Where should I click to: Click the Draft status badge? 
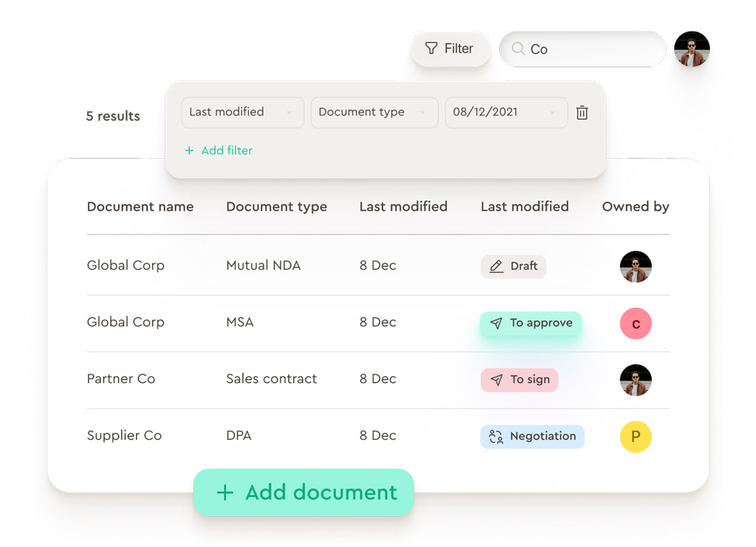513,266
